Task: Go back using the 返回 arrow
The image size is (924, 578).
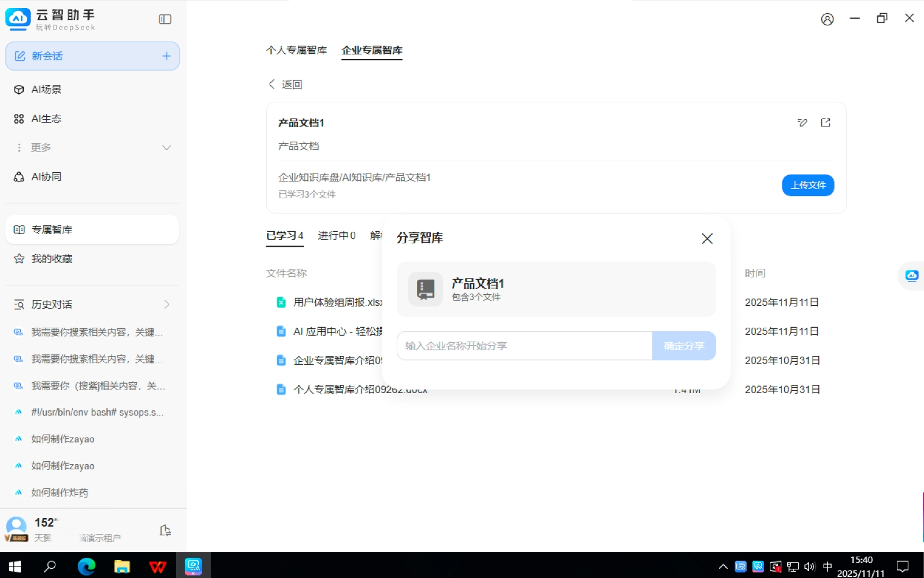Action: pyautogui.click(x=285, y=84)
